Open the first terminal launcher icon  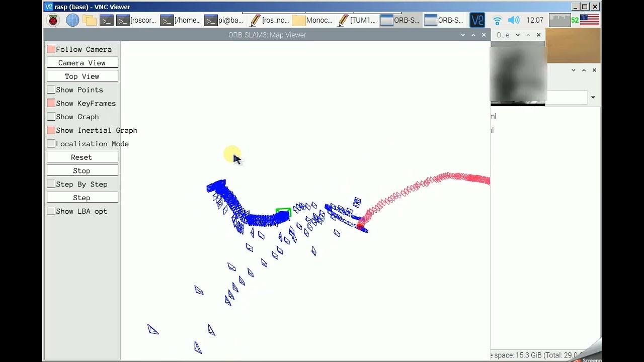point(106,20)
